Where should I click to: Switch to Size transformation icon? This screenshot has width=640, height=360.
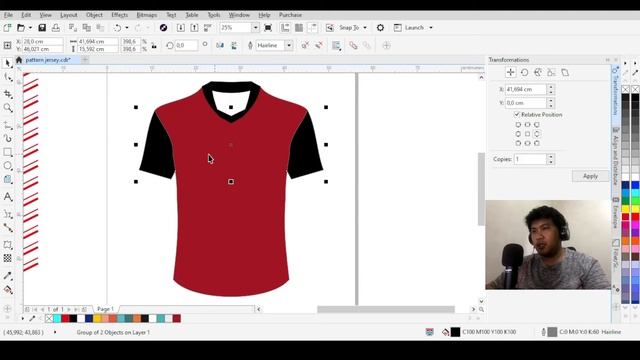pyautogui.click(x=551, y=73)
